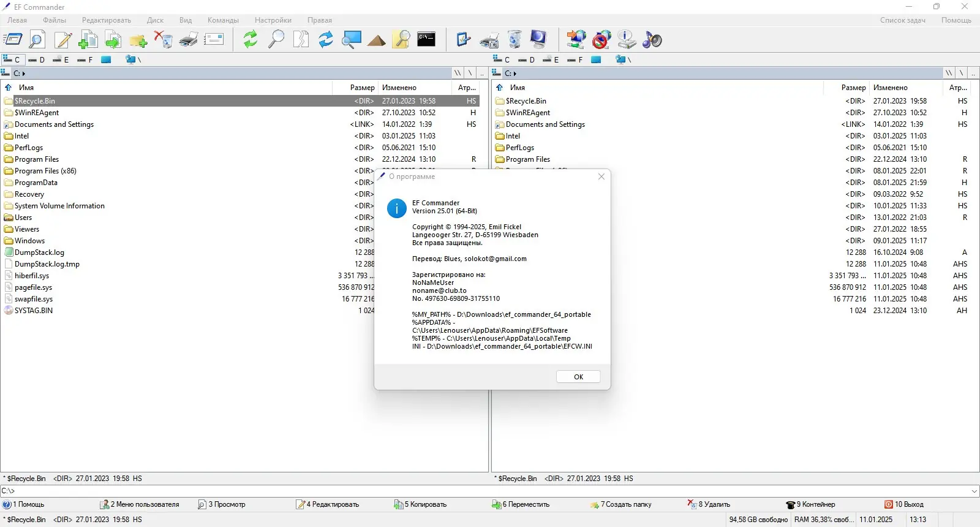Click the mail envelope toolbar icon
The image size is (980, 527).
click(x=214, y=40)
